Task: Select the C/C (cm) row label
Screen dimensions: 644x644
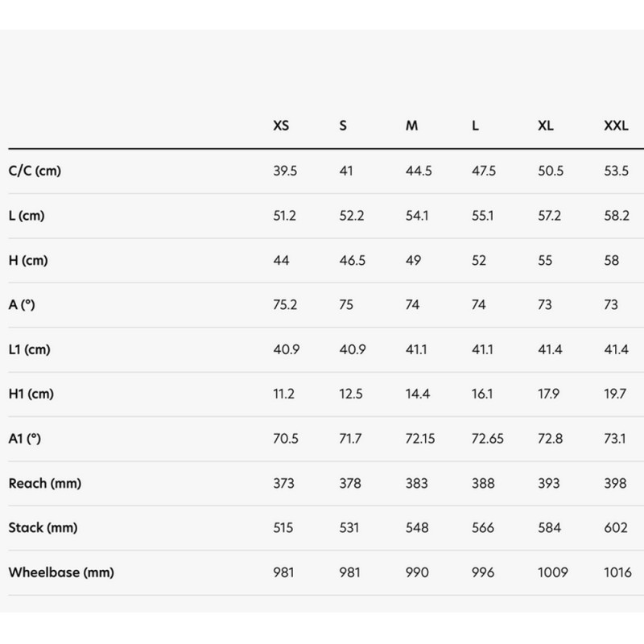Action: coord(35,171)
